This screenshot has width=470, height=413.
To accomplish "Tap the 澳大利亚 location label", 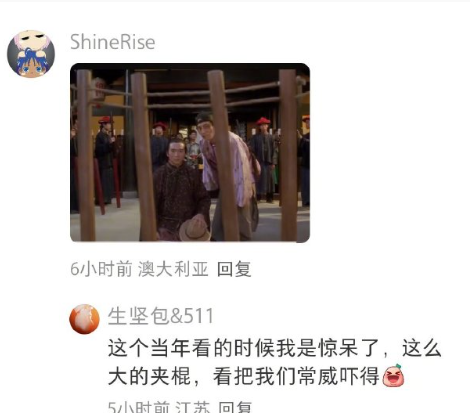I will pos(173,269).
